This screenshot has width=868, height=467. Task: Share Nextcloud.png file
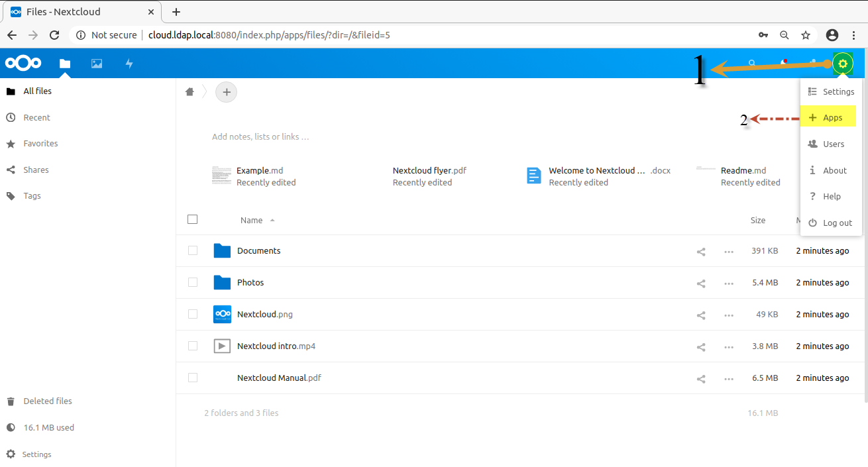point(701,315)
